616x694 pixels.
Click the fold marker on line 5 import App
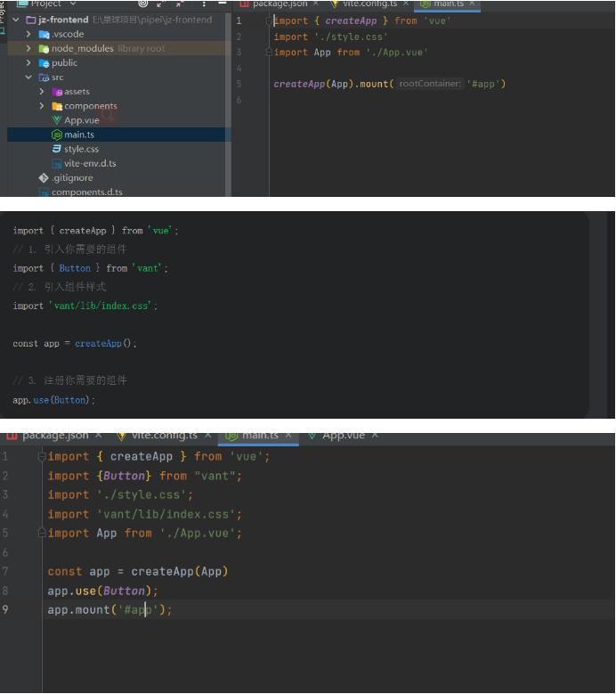click(x=42, y=533)
